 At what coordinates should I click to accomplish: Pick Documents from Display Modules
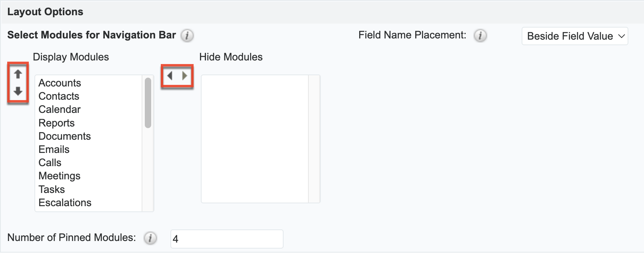tap(64, 136)
